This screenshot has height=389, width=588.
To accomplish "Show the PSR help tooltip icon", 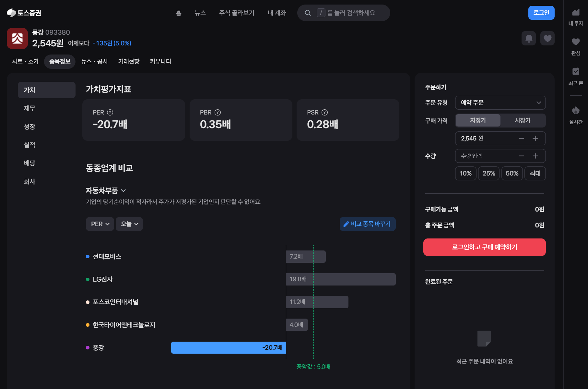I will [x=324, y=112].
